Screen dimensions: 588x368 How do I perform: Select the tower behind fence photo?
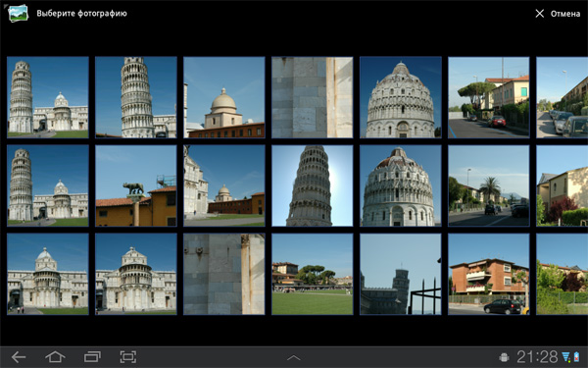tap(401, 274)
